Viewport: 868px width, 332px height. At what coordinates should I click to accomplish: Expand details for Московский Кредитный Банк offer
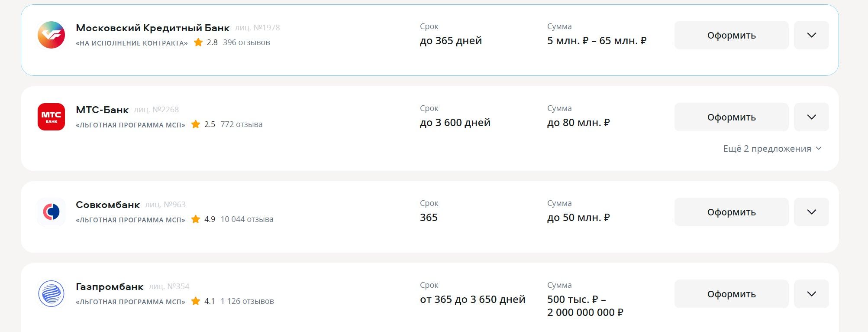pyautogui.click(x=811, y=35)
